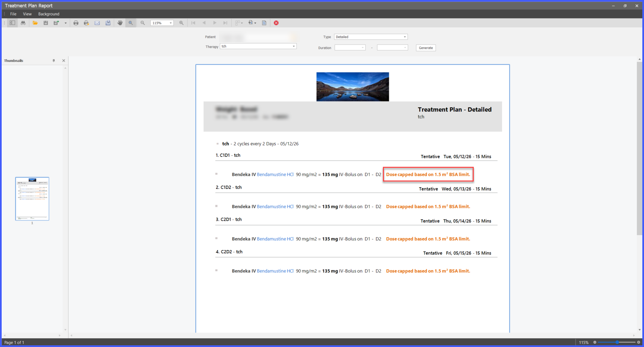Viewport: 644px width, 347px height.
Task: Click the first Bendamustine HCl link
Action: pos(275,175)
